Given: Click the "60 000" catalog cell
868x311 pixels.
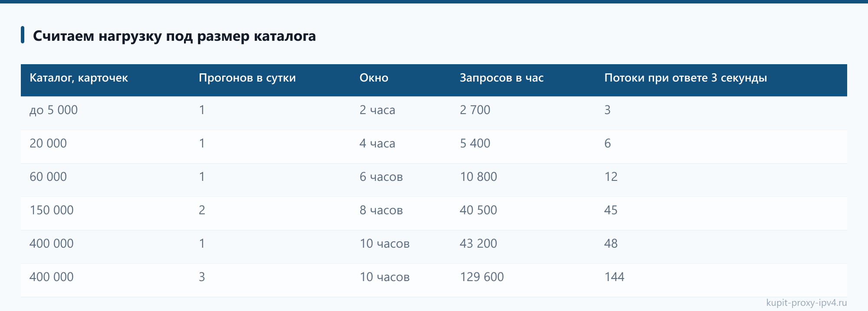Looking at the screenshot, I should click(48, 177).
